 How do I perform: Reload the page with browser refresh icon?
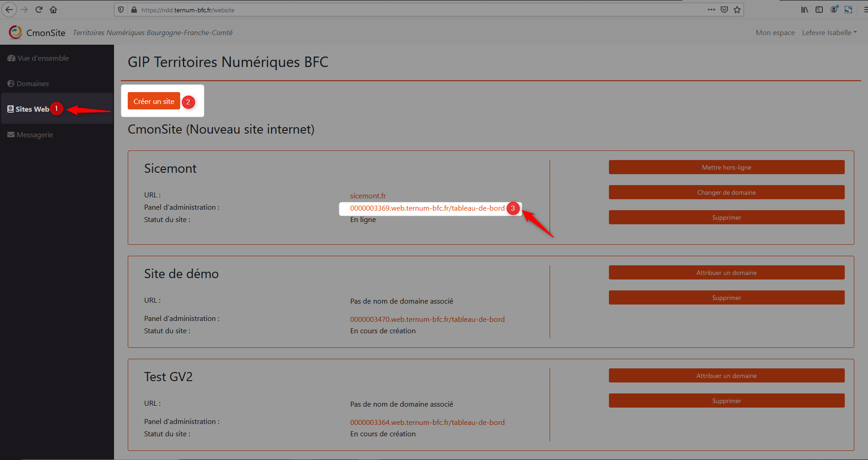tap(39, 10)
